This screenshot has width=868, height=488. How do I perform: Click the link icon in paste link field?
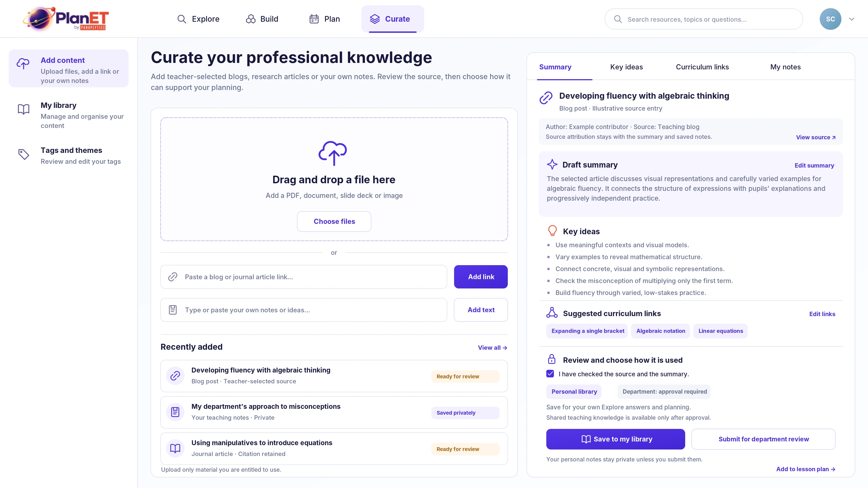[173, 277]
